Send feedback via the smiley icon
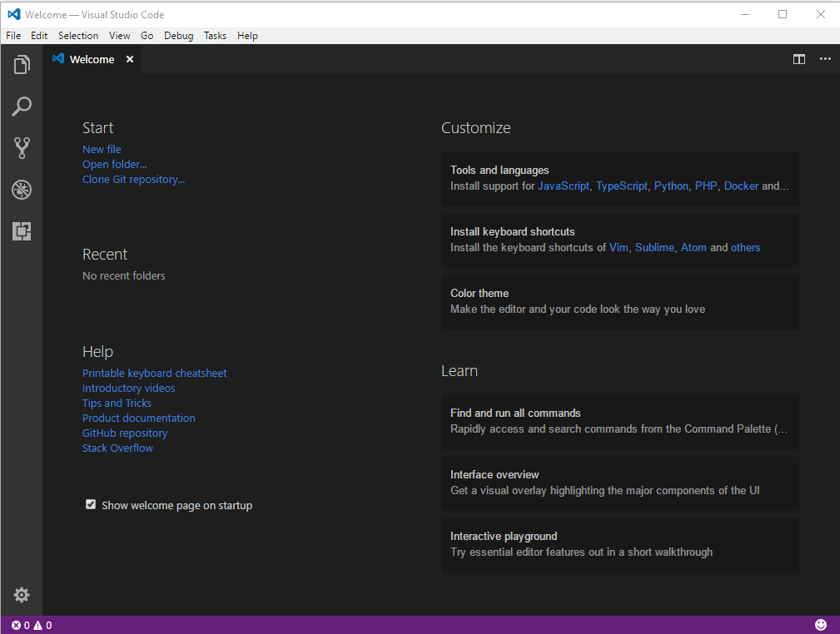 821,624
